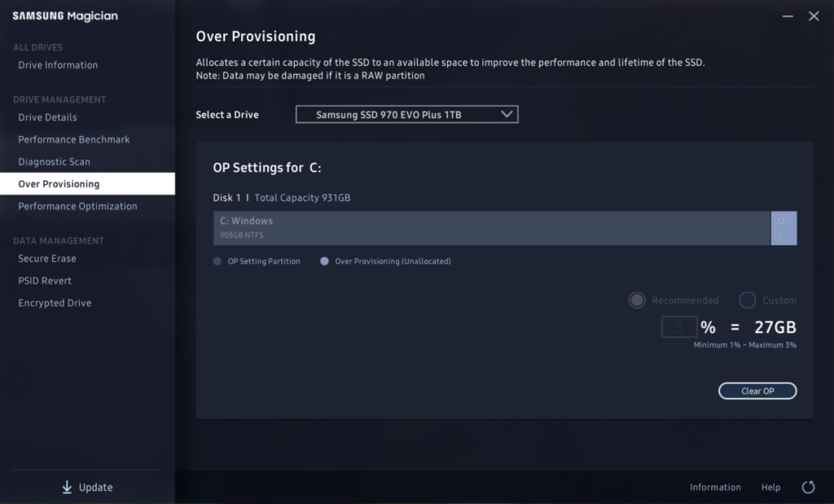
Task: Click the refresh icon in the bottom bar
Action: [x=808, y=487]
